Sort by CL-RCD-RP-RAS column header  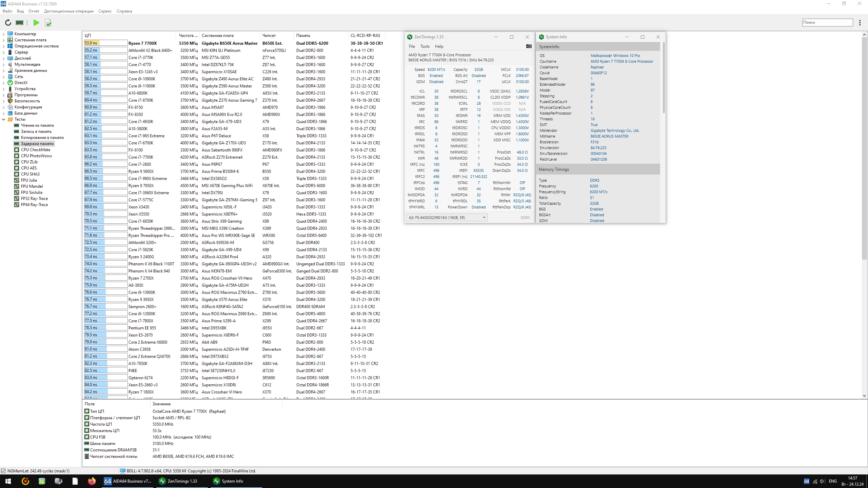(365, 35)
